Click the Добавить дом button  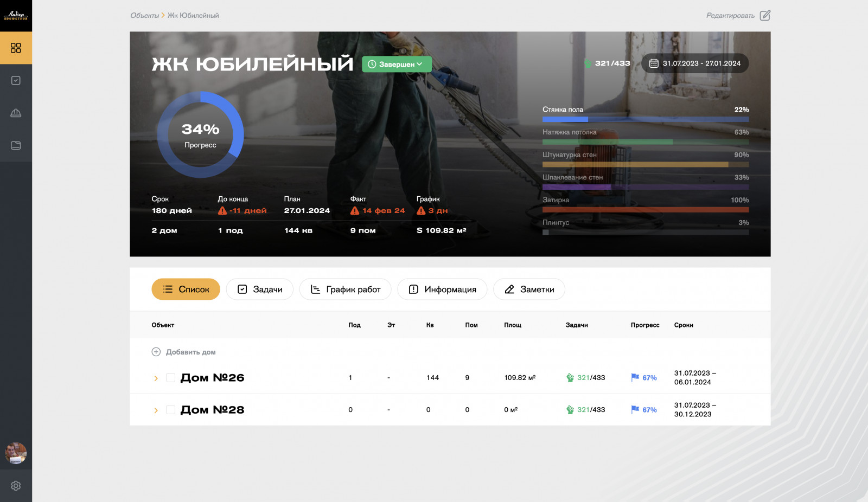pyautogui.click(x=183, y=352)
